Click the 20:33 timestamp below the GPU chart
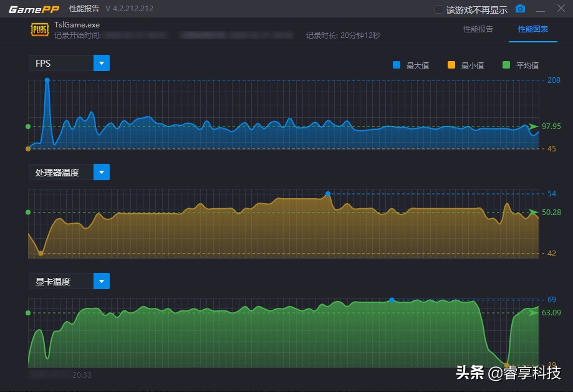 84,375
